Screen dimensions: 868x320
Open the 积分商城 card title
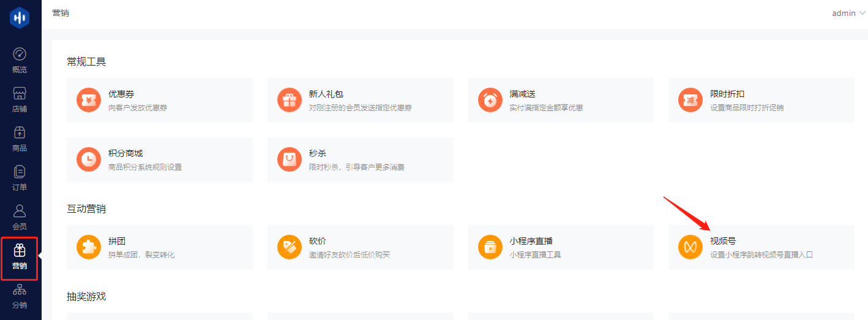pos(125,153)
